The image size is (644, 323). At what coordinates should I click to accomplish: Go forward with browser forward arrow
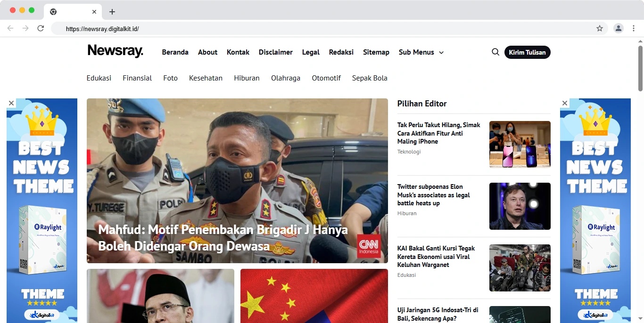click(x=25, y=28)
